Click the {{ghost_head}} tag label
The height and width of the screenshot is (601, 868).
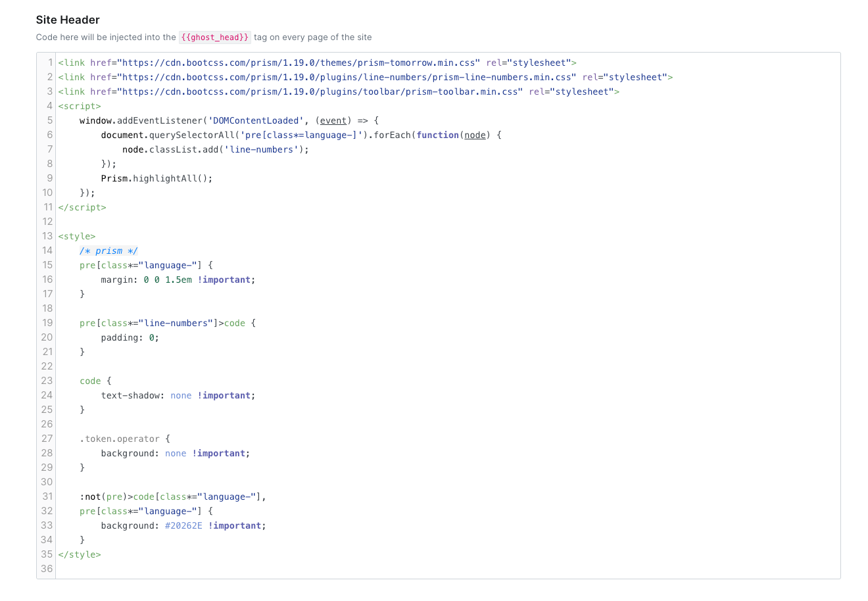point(215,37)
